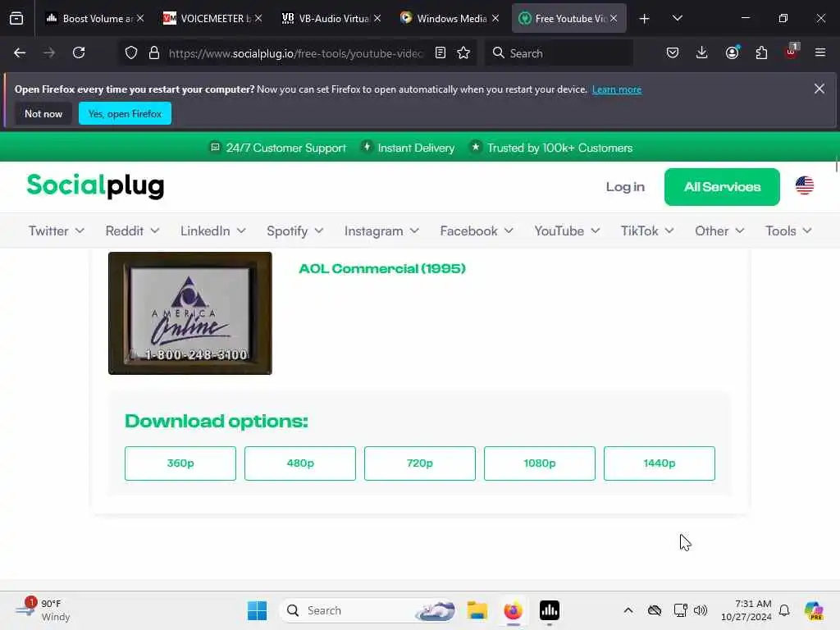The height and width of the screenshot is (630, 840).
Task: Download the video in 720p
Action: [419, 463]
